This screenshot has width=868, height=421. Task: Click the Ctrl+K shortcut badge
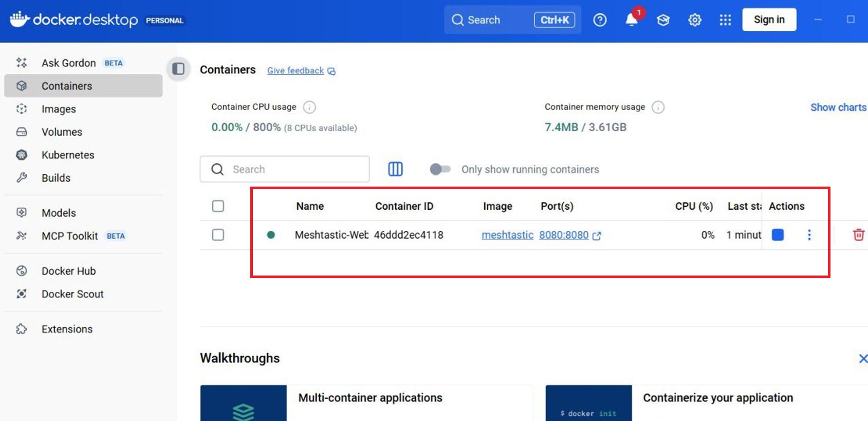pyautogui.click(x=555, y=20)
